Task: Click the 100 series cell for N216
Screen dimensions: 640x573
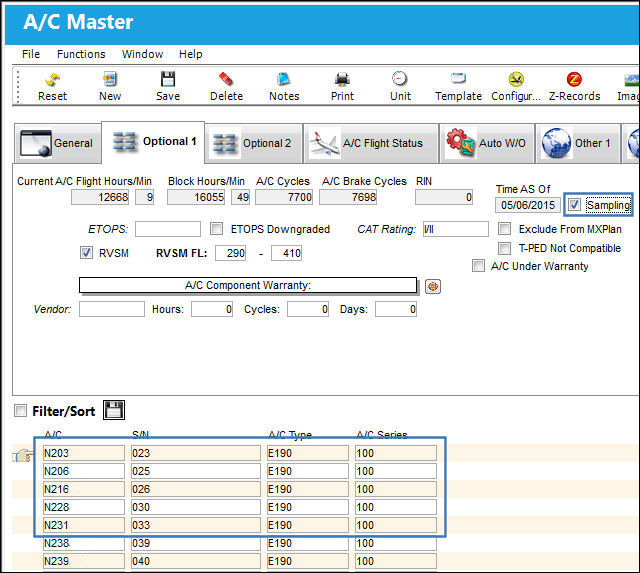Action: click(x=396, y=489)
